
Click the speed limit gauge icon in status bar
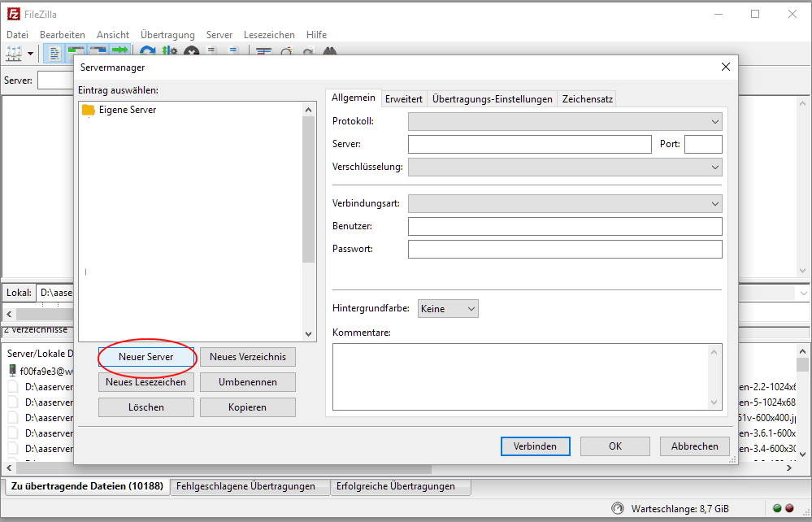[x=617, y=508]
